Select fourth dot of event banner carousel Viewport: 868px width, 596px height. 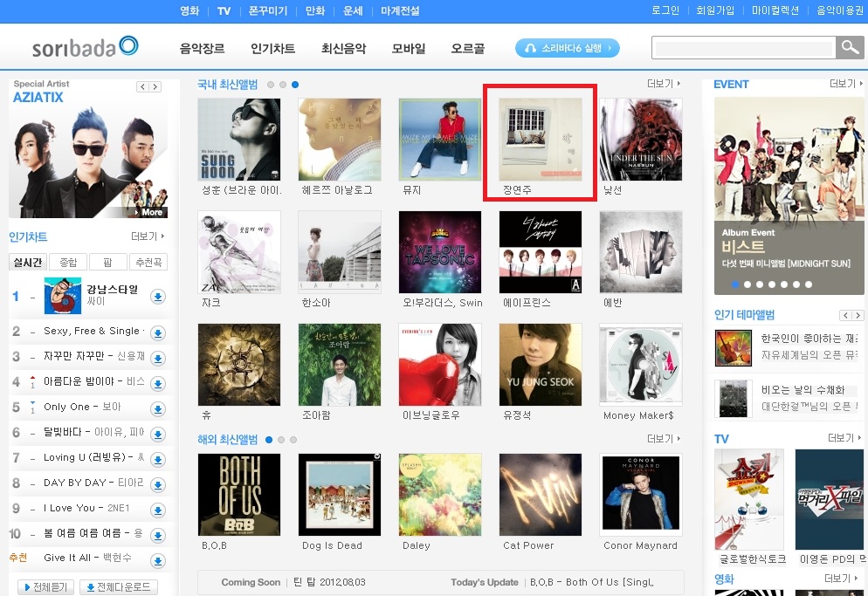point(772,284)
